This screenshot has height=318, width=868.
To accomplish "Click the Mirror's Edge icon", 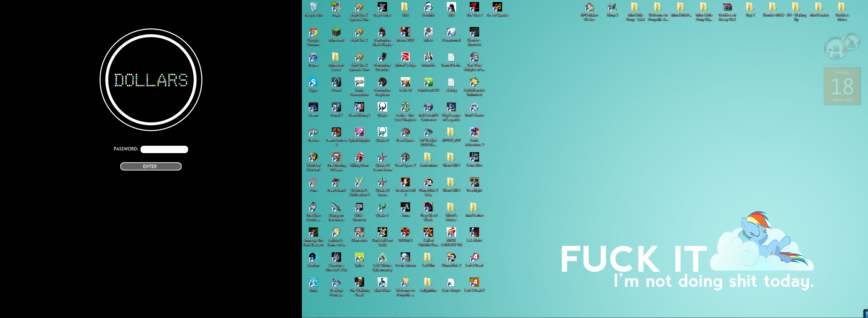I will (x=405, y=59).
